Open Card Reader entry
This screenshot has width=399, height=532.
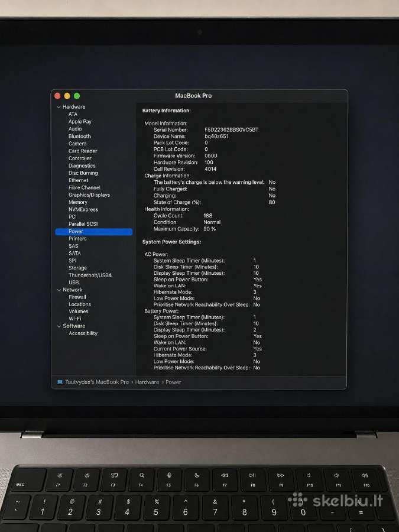tap(83, 151)
